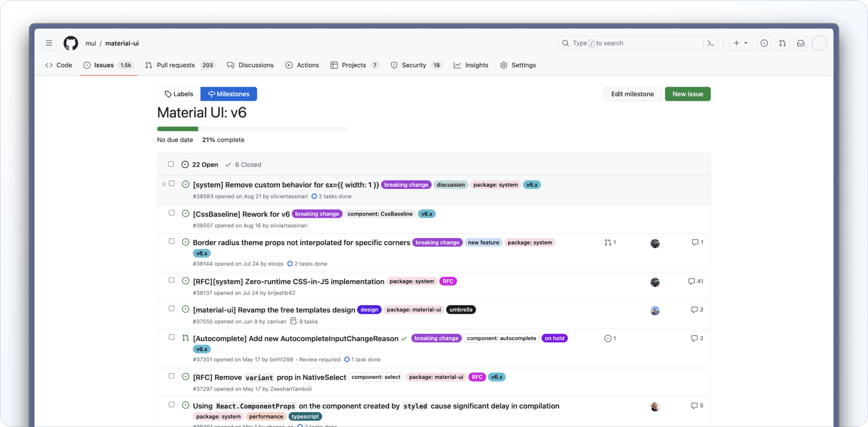Select checkbox for Revamp free templates issue
The image size is (868, 427).
tap(172, 309)
